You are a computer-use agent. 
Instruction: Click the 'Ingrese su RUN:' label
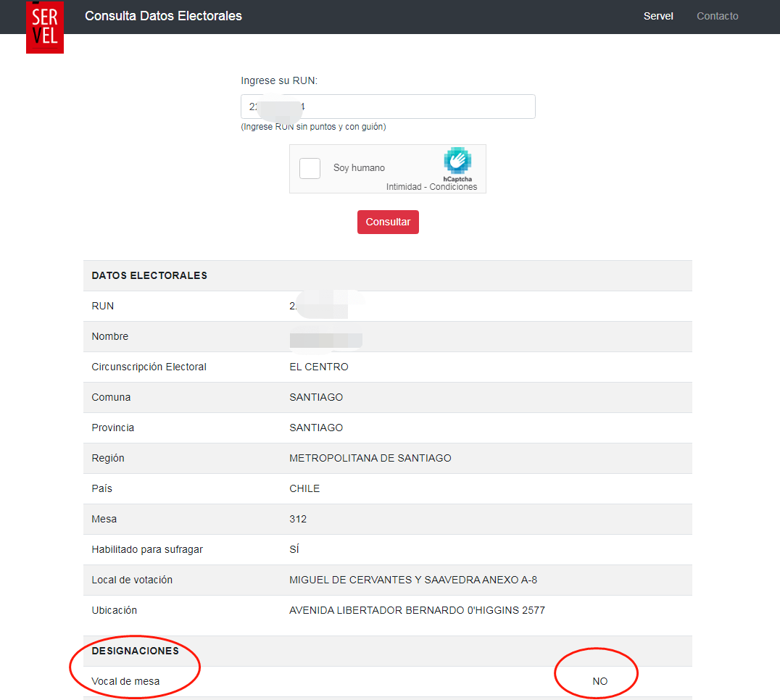click(279, 80)
